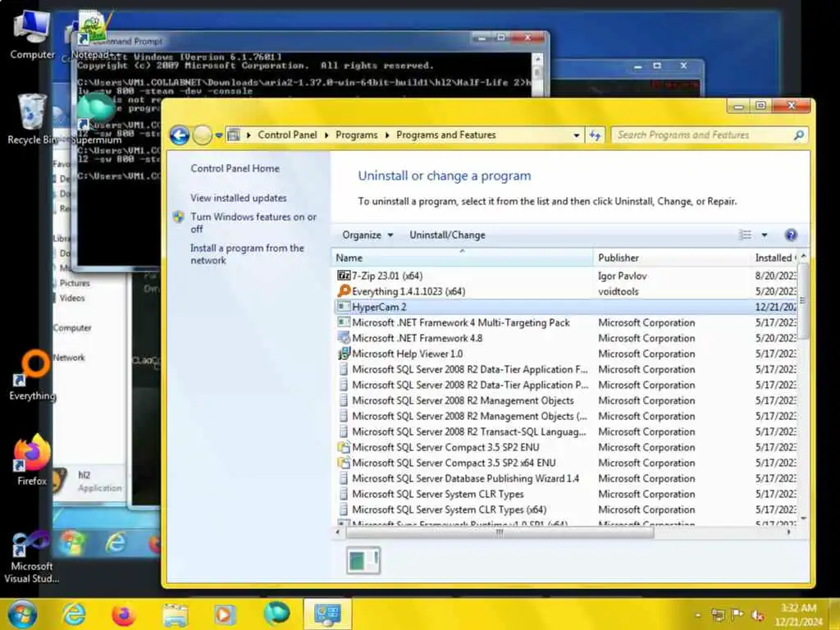This screenshot has height=630, width=840.
Task: Select Microsoft .NET Framework 4 Multi-Targeting Pack
Action: pyautogui.click(x=565, y=322)
